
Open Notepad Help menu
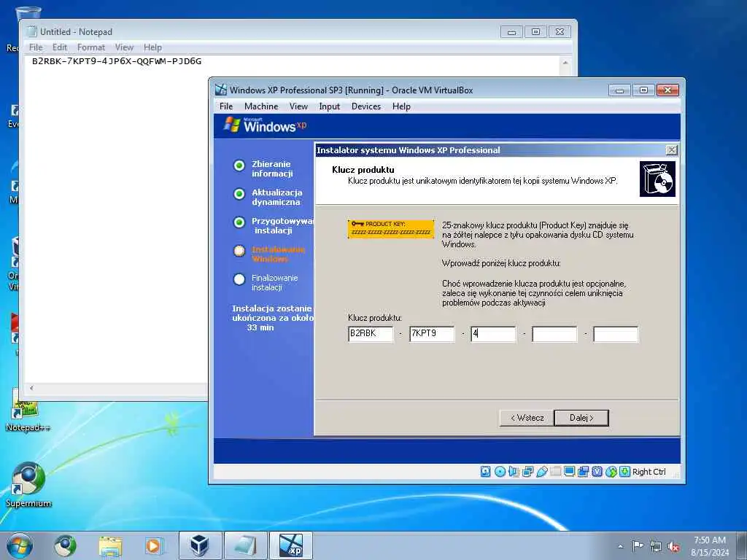[x=152, y=47]
